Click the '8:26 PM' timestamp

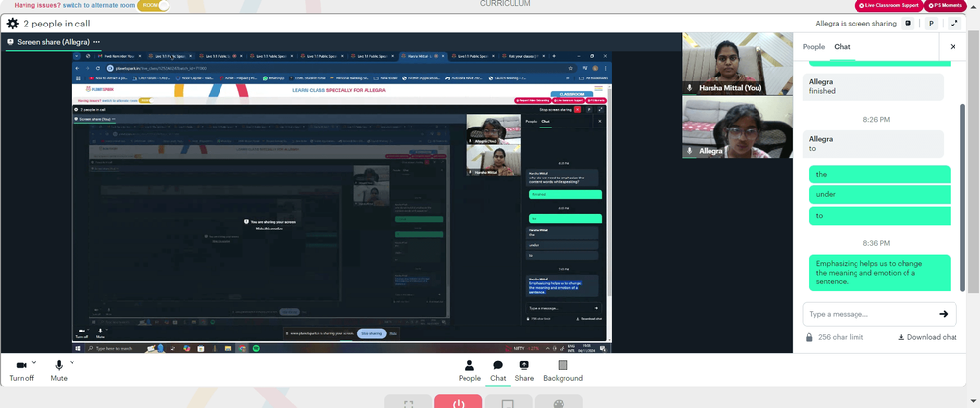coord(876,119)
